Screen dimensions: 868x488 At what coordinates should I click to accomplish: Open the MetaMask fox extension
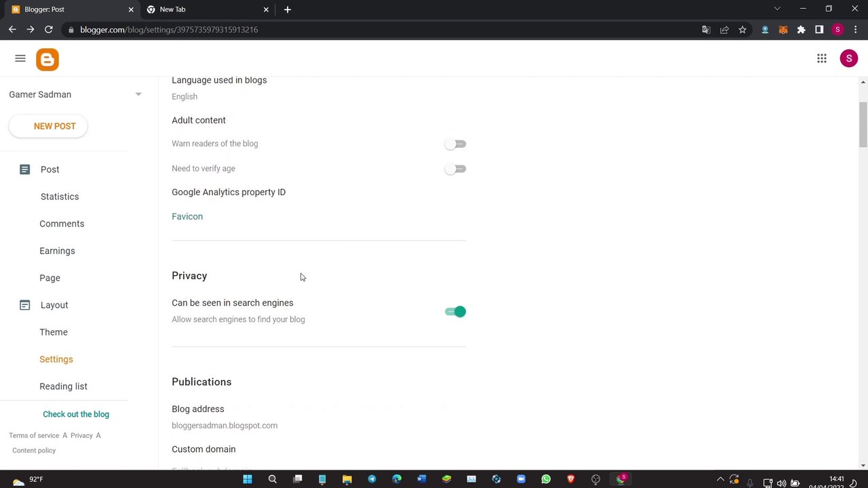coord(783,30)
